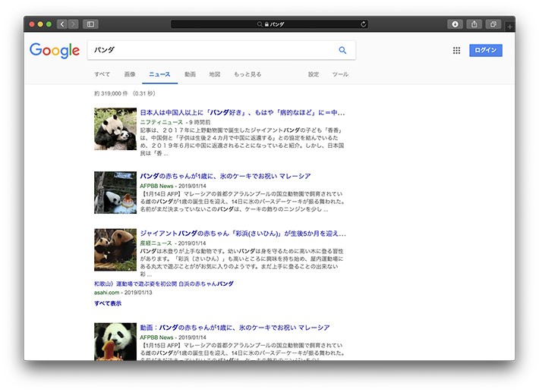Click the すべて表示 link
Viewport: 539px width, 392px height.
[108, 303]
